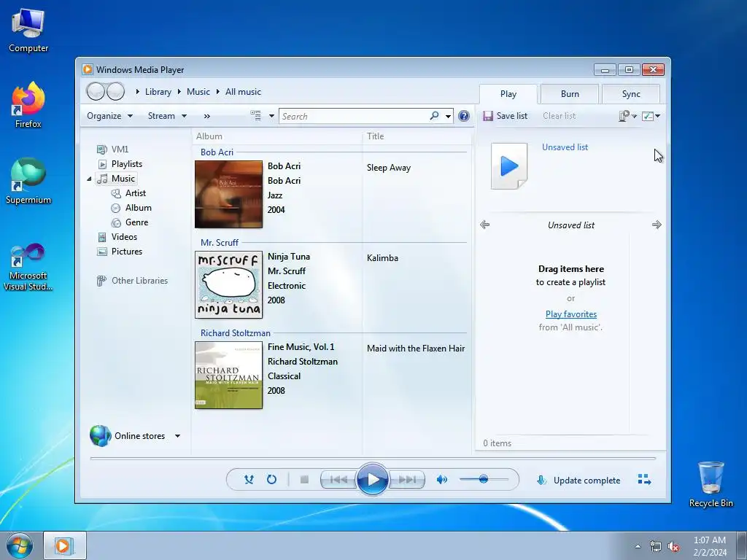This screenshot has width=747, height=560.
Task: Select the song Sleep Away
Action: point(389,168)
